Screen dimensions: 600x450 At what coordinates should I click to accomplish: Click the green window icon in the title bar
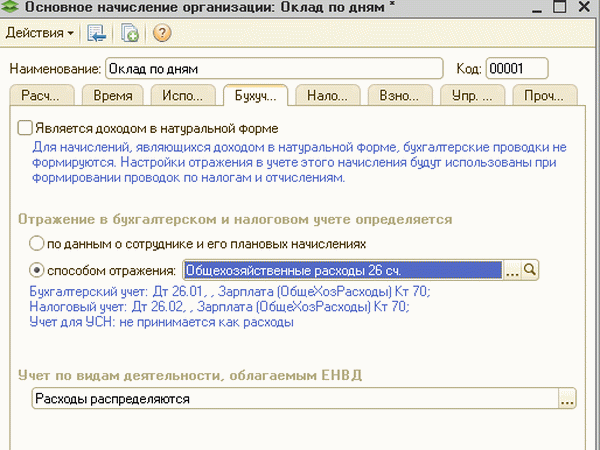coord(12,9)
